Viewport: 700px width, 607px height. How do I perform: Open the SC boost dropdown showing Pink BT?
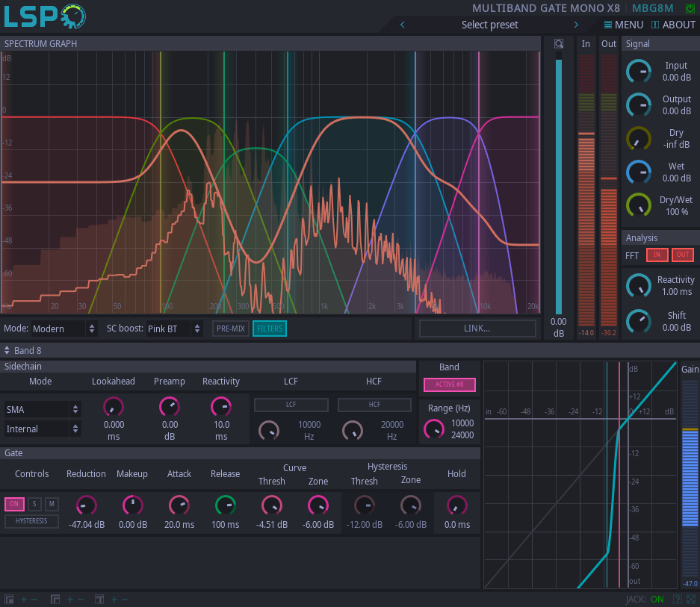point(170,328)
